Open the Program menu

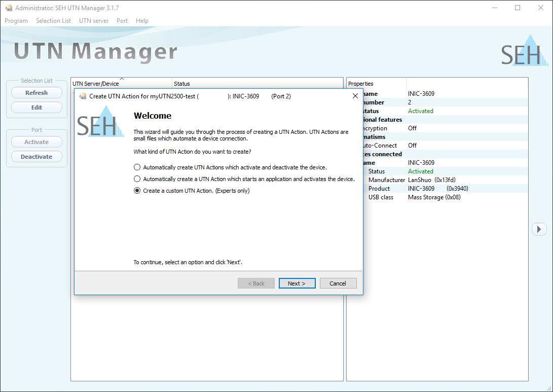point(16,21)
